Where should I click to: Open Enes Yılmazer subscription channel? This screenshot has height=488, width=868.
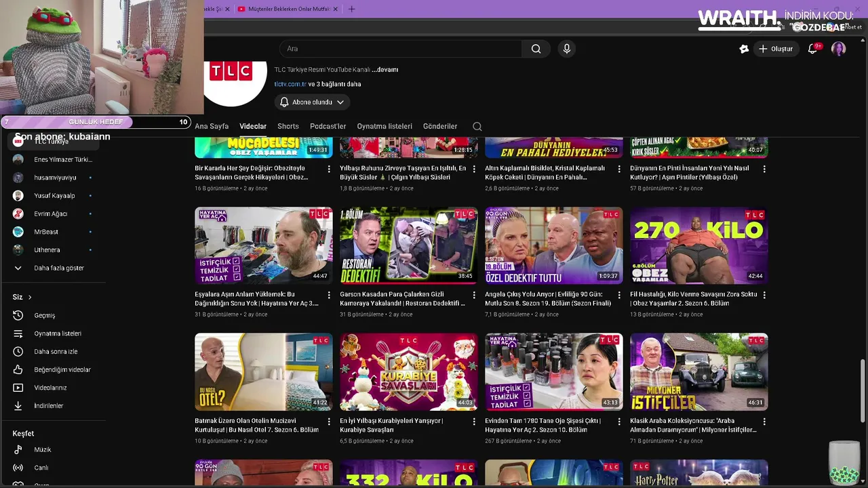coord(53,159)
